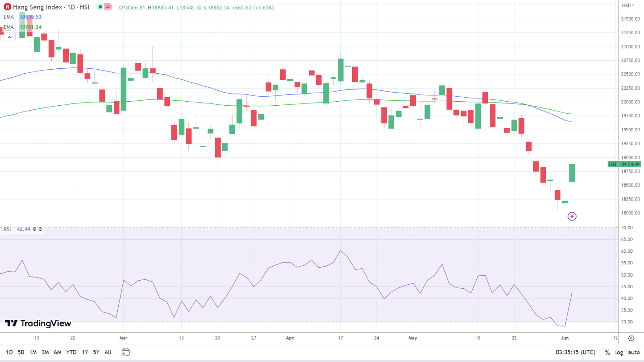644x362 pixels.
Task: Click the countdown 04:54:44 label
Action: pyautogui.click(x=631, y=165)
